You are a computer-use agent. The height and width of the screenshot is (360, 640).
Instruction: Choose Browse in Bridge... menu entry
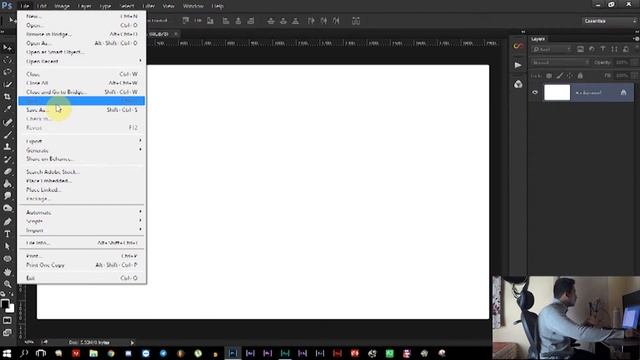tap(82, 34)
